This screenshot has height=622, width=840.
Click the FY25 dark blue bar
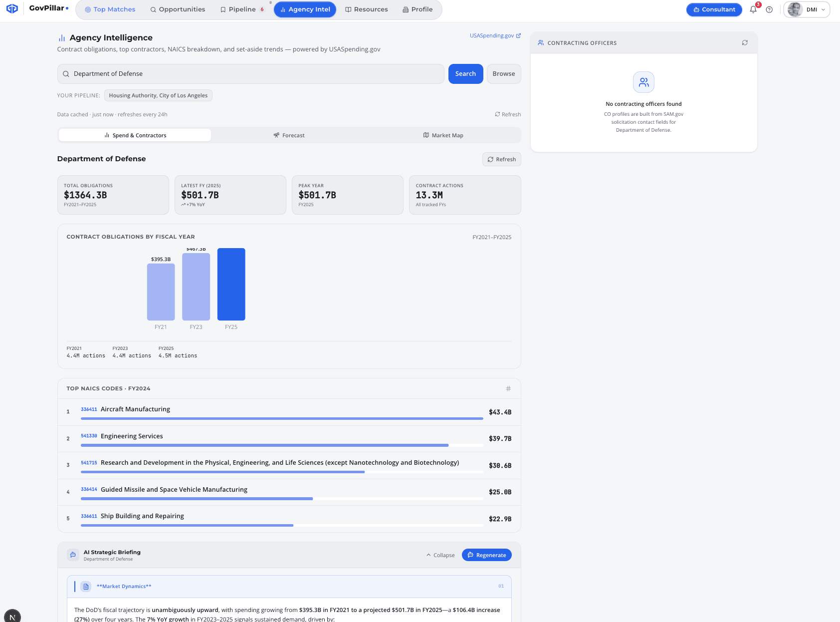click(231, 284)
